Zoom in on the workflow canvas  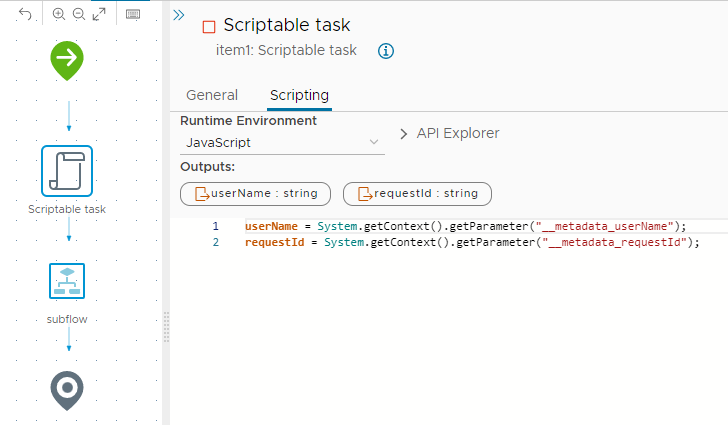[58, 14]
